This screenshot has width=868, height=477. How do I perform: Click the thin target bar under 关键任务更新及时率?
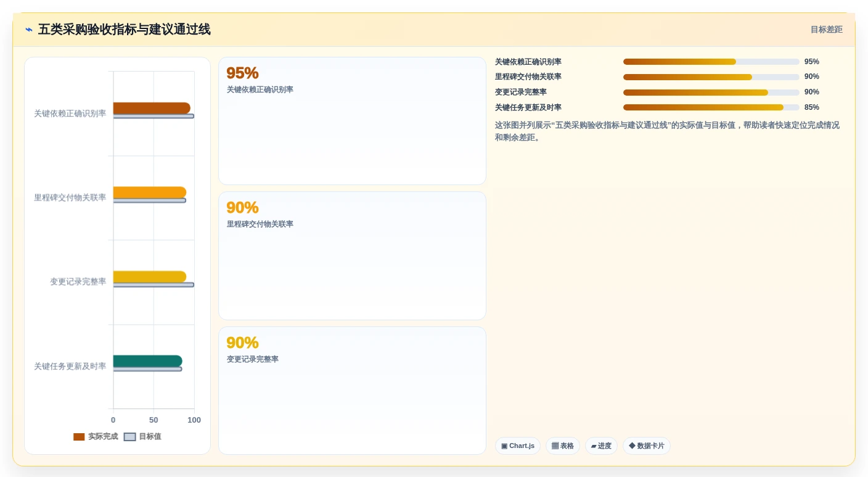click(148, 369)
